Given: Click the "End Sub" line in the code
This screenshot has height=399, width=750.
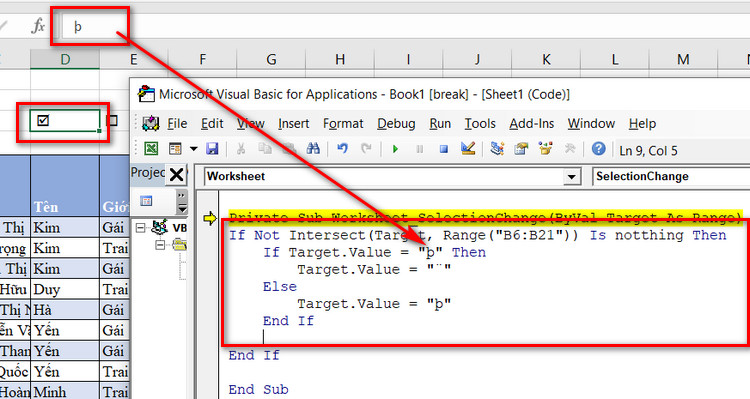Looking at the screenshot, I should click(258, 389).
